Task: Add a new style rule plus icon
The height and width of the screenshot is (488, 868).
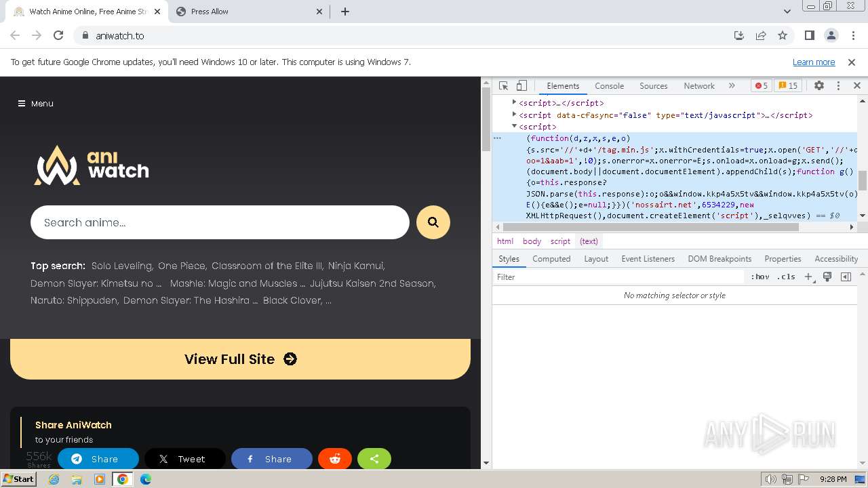Action: (808, 277)
